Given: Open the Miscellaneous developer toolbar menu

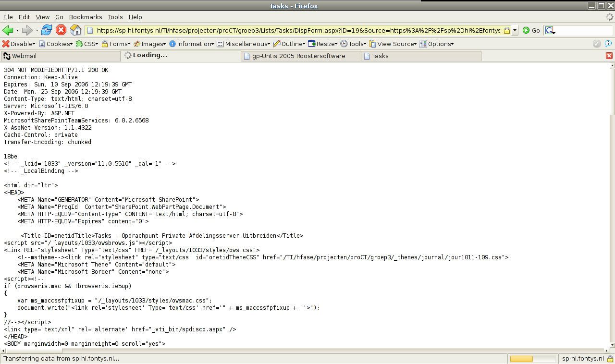Looking at the screenshot, I should 244,44.
